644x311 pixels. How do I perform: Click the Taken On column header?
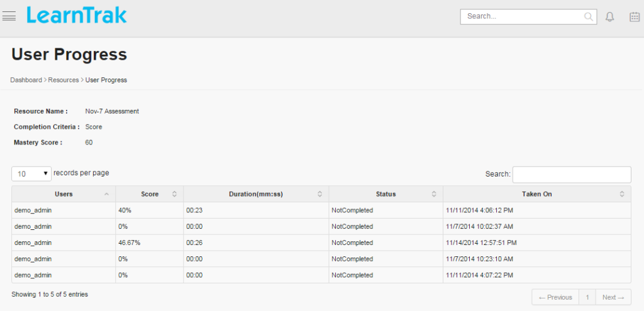(x=537, y=194)
